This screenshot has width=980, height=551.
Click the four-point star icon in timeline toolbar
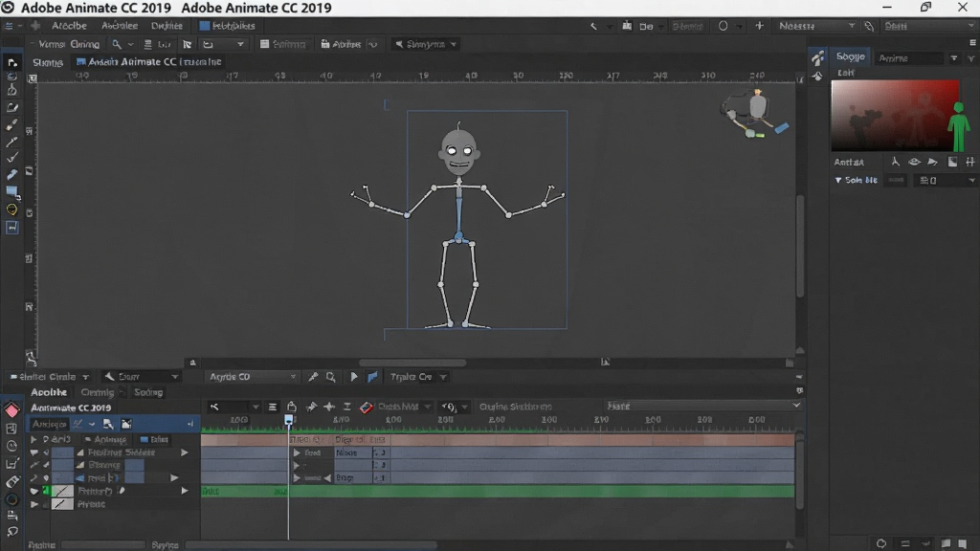tap(329, 407)
